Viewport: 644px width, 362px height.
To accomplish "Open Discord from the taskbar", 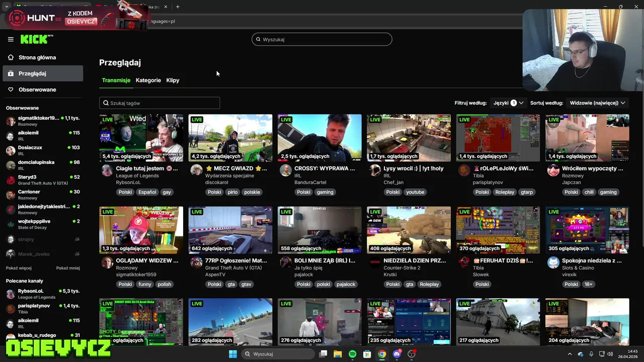I will coord(397,354).
